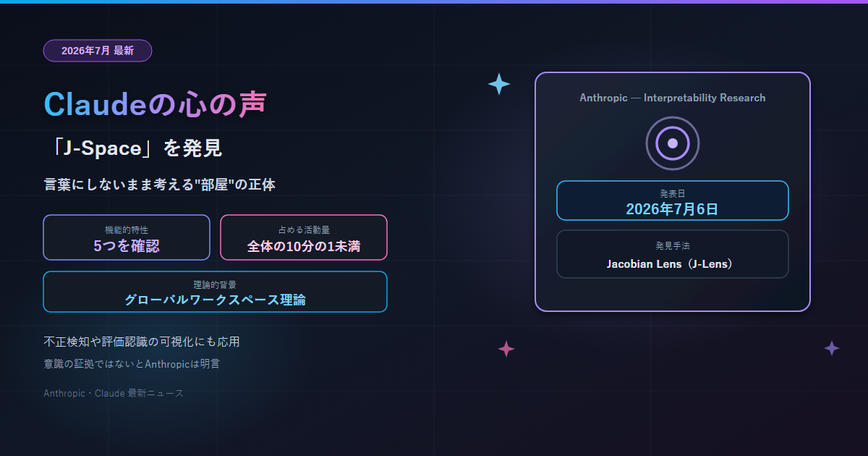Image resolution: width=868 pixels, height=456 pixels.
Task: Select the 2026年7月 最新 badge
Action: 98,51
